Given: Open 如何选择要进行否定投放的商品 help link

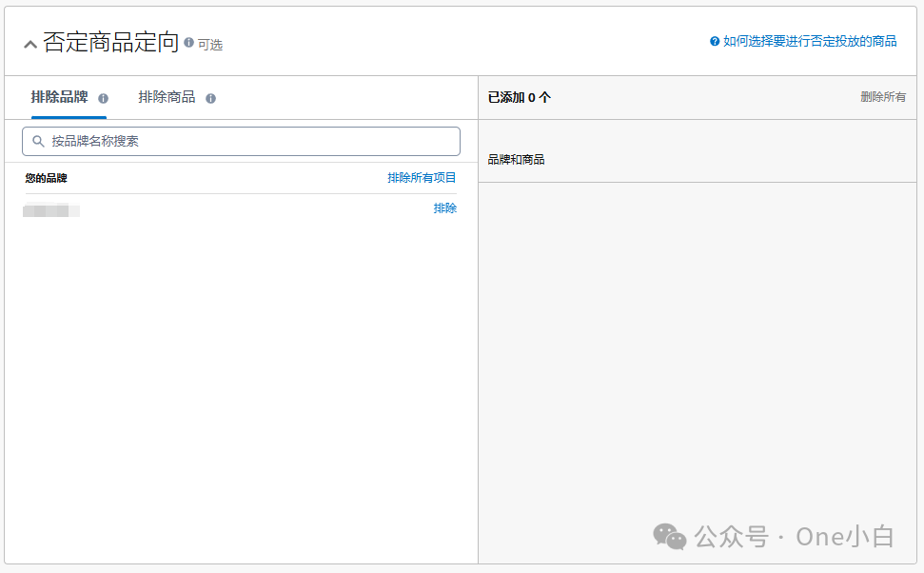Looking at the screenshot, I should pyautogui.click(x=810, y=42).
